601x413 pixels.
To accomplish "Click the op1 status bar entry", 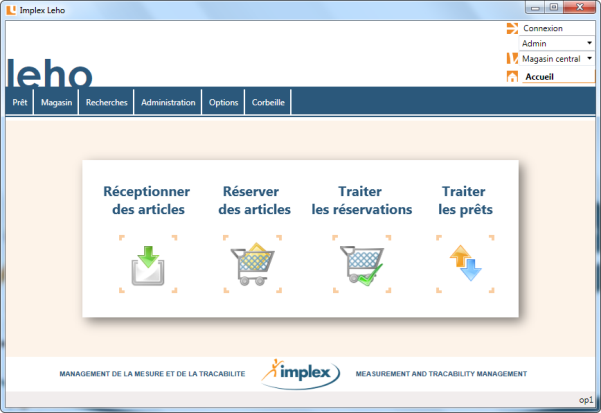I will 586,400.
